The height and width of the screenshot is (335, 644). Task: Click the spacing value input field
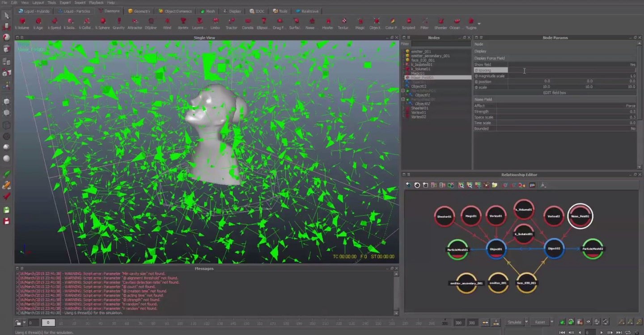[572, 70]
